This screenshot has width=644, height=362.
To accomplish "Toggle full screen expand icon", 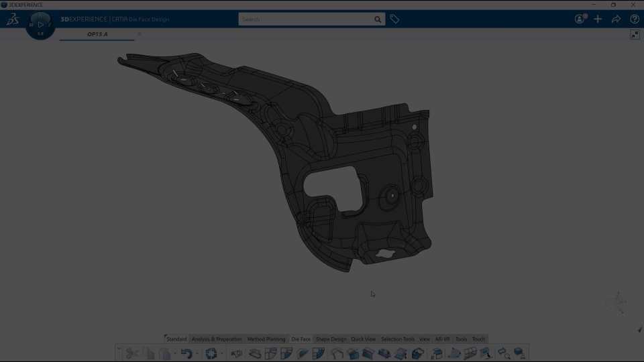I will coord(635,34).
